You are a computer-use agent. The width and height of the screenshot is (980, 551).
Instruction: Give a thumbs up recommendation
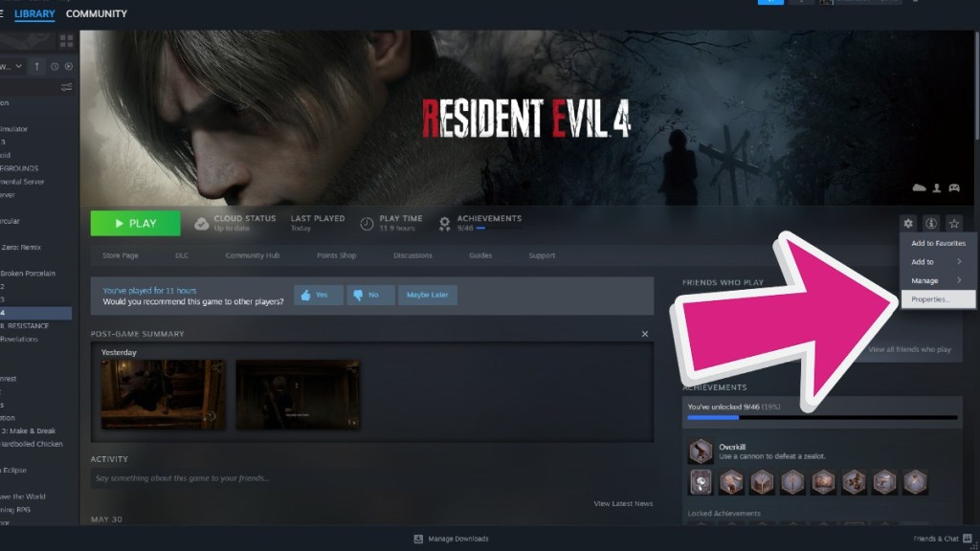pyautogui.click(x=318, y=295)
